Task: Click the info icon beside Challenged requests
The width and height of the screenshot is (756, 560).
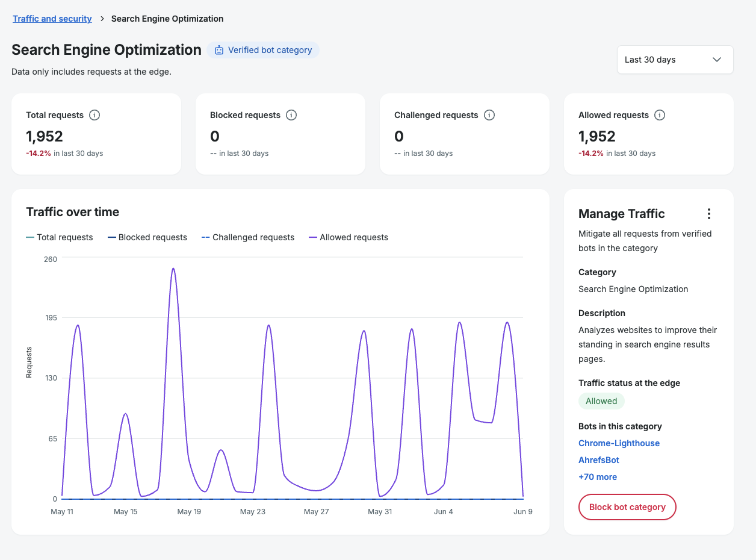Action: (489, 115)
